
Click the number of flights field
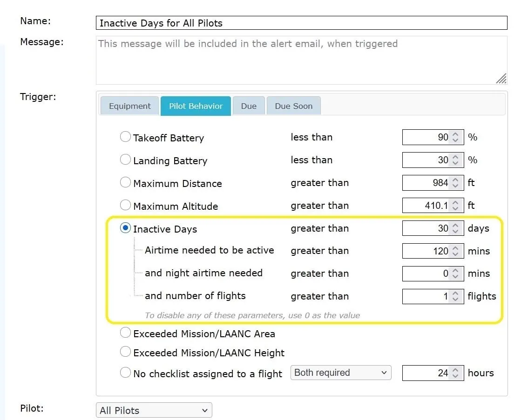433,296
